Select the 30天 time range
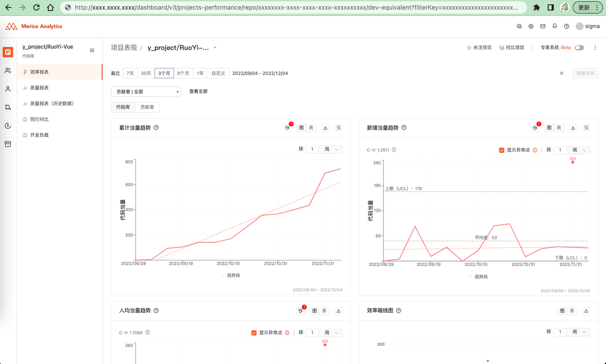Screen dimensions: 606x364 (146, 73)
